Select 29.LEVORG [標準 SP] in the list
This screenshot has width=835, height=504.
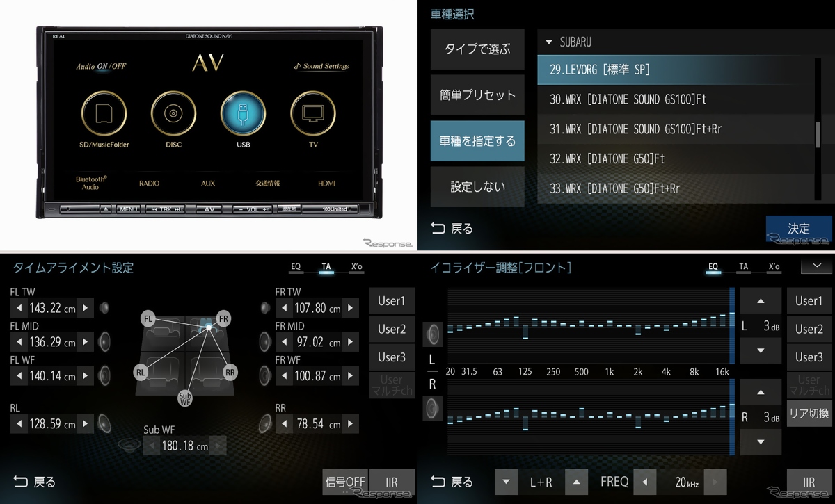pos(674,70)
